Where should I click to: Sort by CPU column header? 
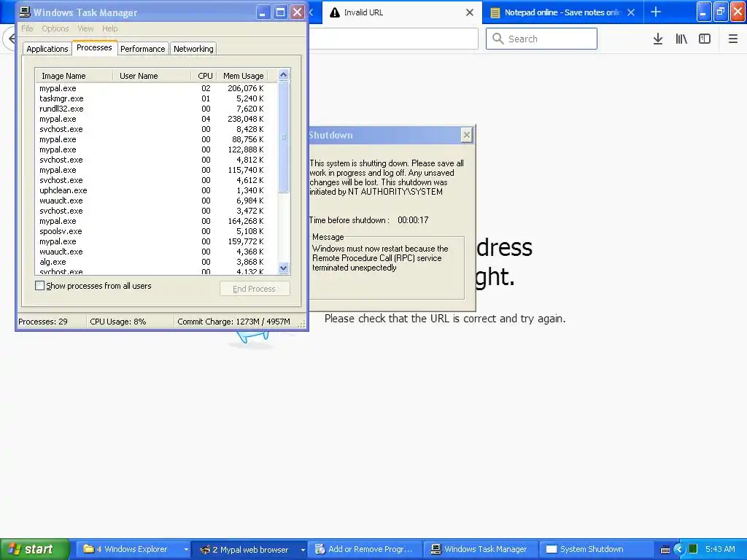pyautogui.click(x=204, y=76)
